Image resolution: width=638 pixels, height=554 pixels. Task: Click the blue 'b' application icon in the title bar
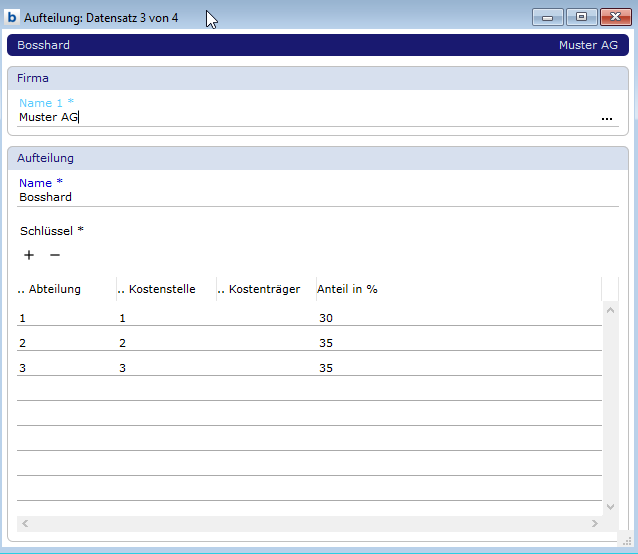click(13, 17)
